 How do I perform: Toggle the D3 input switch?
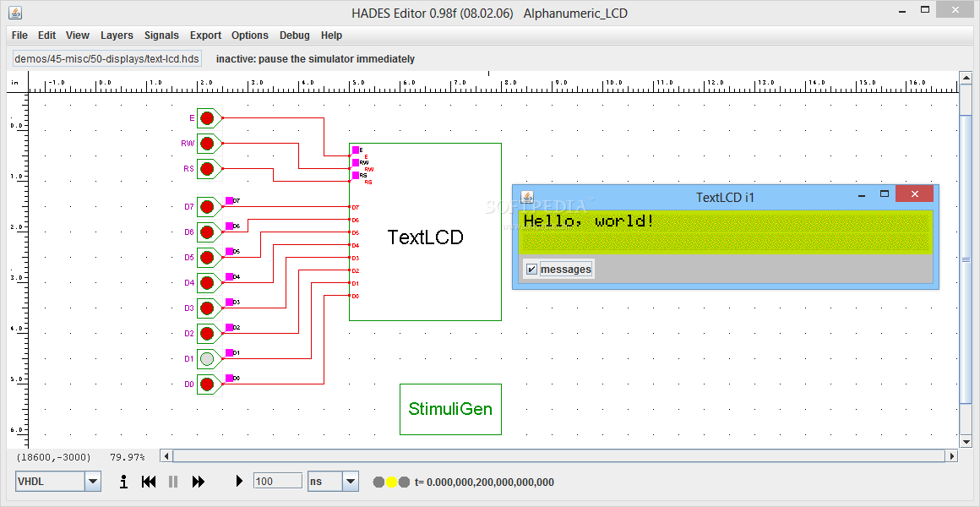point(208,308)
